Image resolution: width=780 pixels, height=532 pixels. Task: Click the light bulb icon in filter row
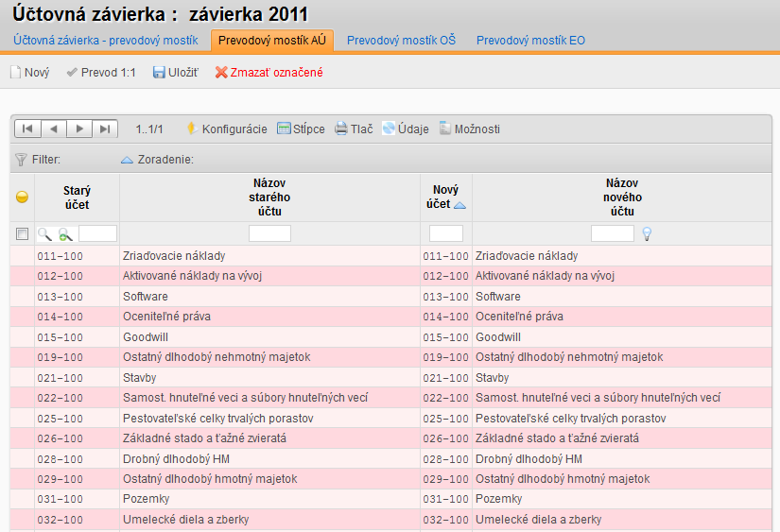tap(647, 233)
